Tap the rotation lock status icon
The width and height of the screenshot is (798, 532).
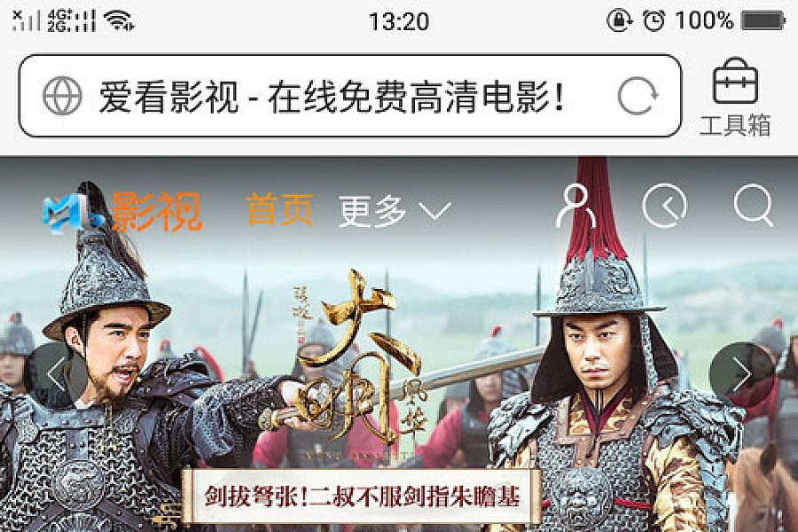pyautogui.click(x=620, y=21)
